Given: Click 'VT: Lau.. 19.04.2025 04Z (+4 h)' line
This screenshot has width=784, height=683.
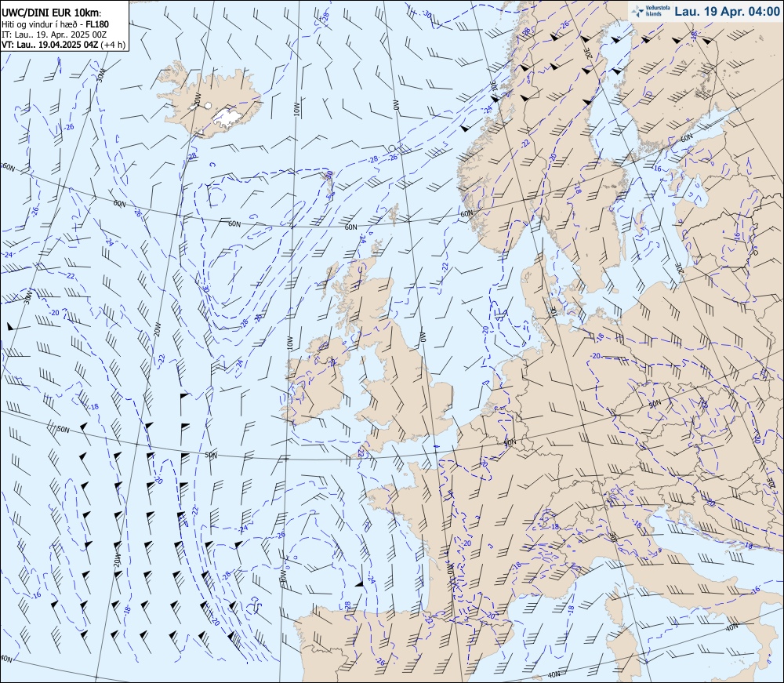Looking at the screenshot, I should (x=64, y=44).
